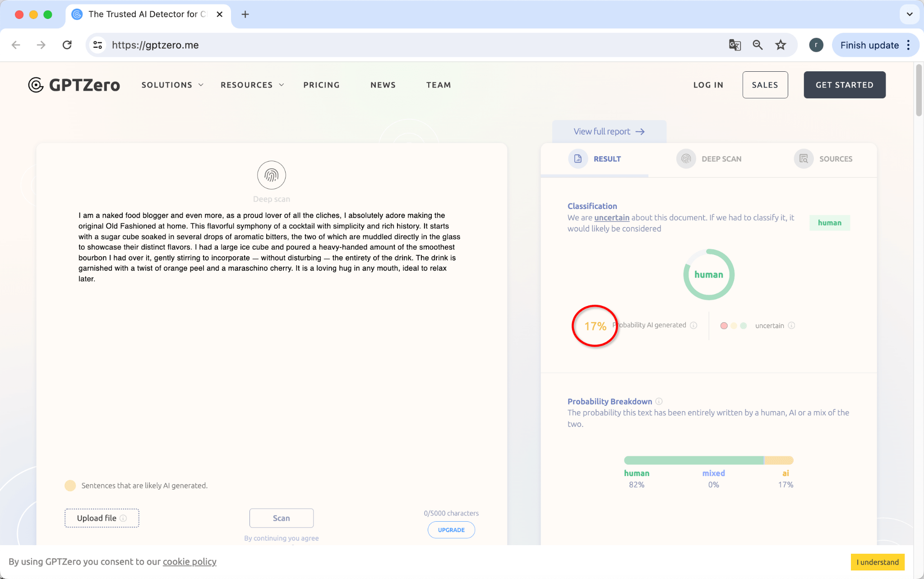Open the Pricing page
The image size is (924, 579).
pyautogui.click(x=321, y=85)
